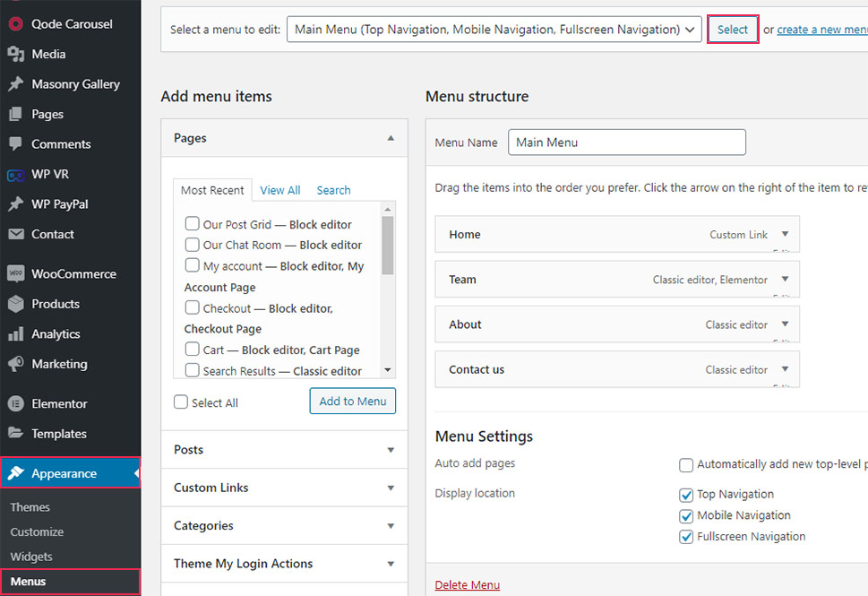Viewport: 868px width, 596px height.
Task: Click the Pages icon in sidebar
Action: [16, 114]
